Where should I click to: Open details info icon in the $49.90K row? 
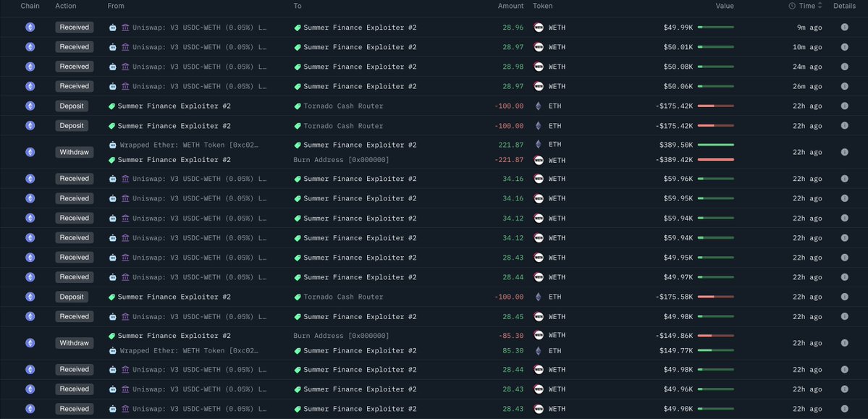click(x=844, y=409)
